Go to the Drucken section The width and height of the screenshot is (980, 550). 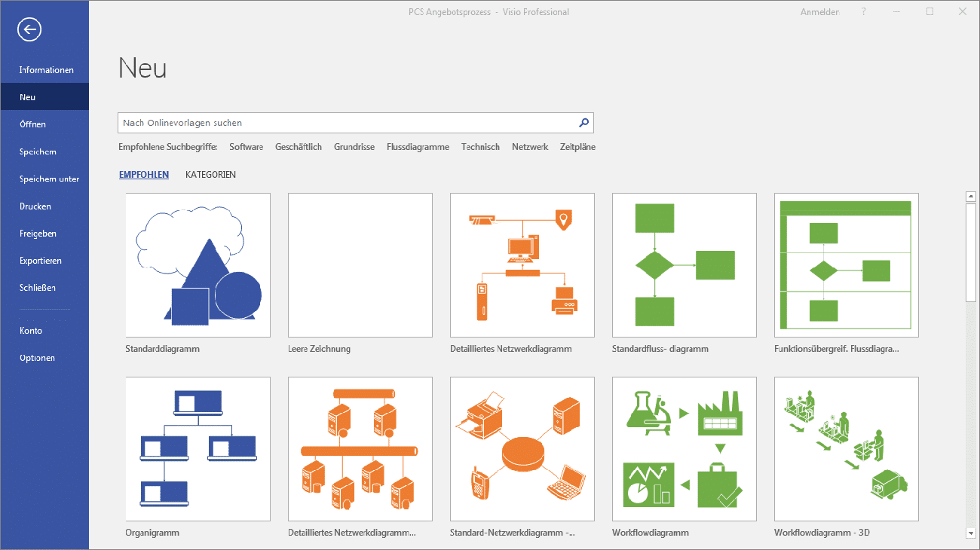[x=37, y=206]
